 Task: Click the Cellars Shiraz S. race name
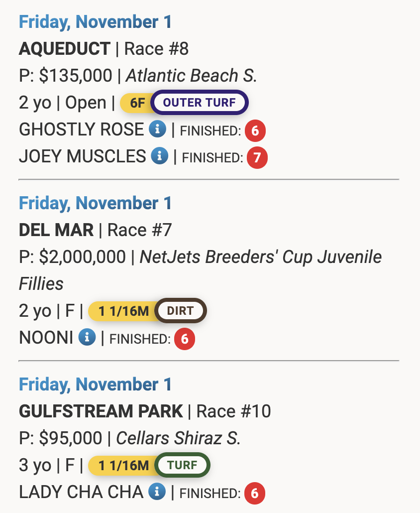click(178, 438)
